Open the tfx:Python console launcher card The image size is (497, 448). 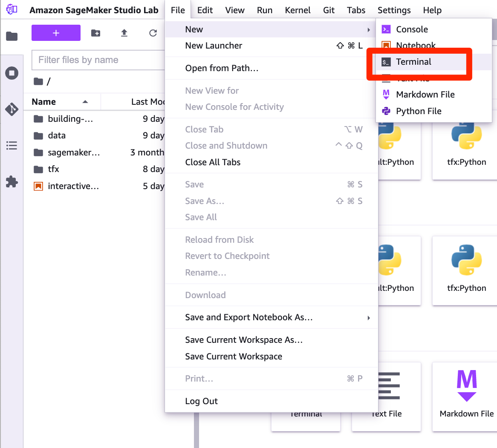tap(465, 271)
